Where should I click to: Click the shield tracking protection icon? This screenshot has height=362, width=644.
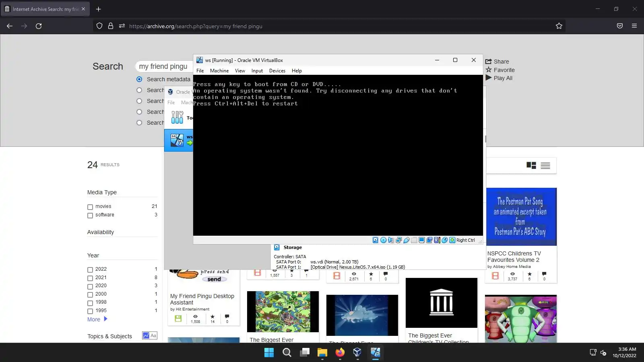coord(99,26)
